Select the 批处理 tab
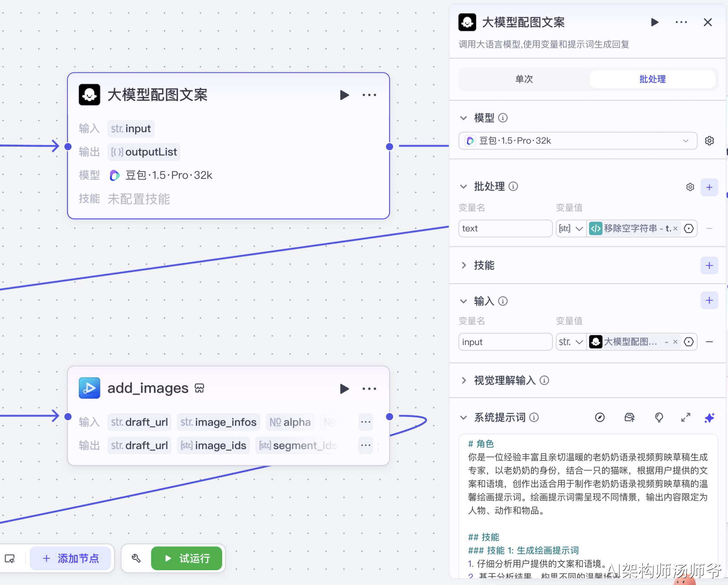Viewport: 728px width, 585px height. [x=652, y=79]
